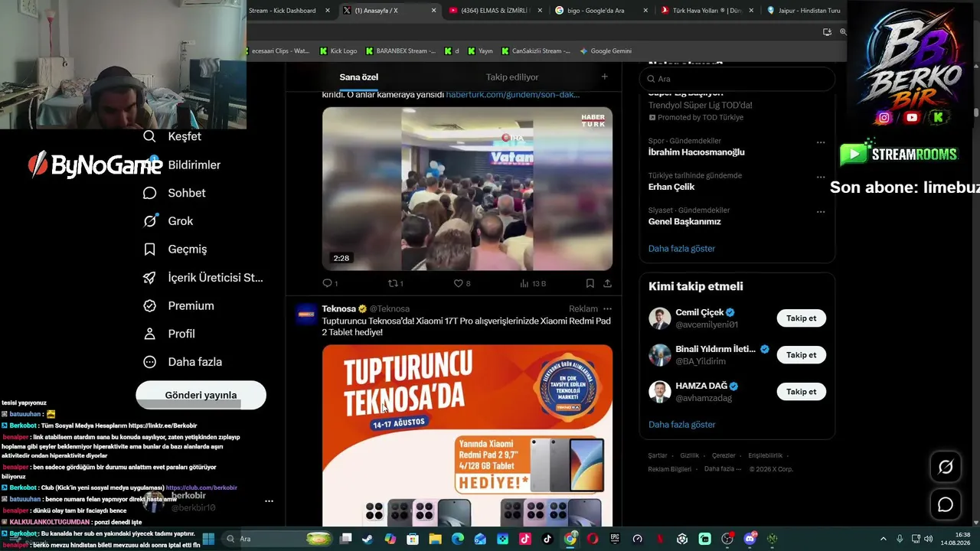Open account menu dots beside berkobir

269,501
